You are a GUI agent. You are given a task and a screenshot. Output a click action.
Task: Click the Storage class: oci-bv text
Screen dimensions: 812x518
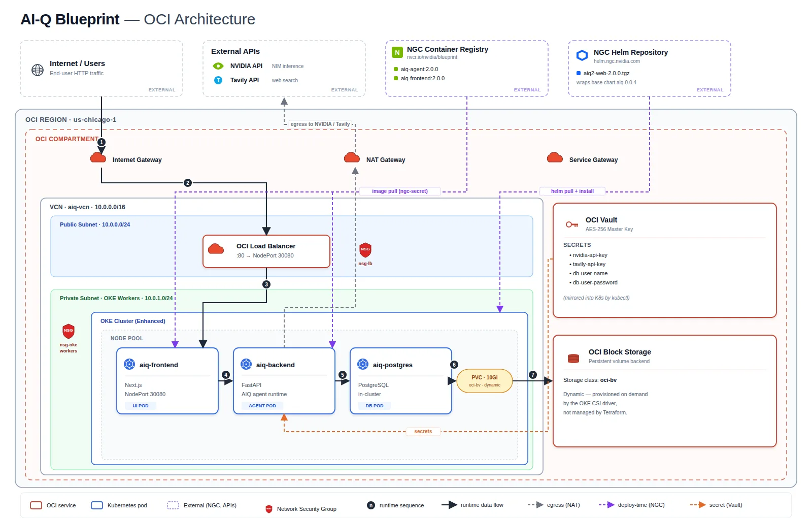point(590,380)
